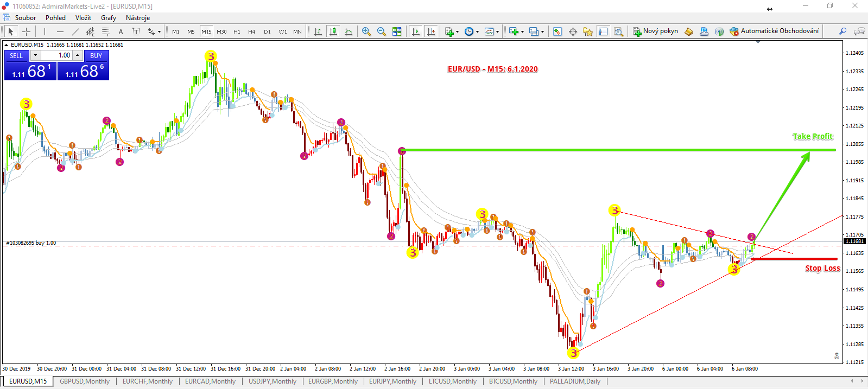The width and height of the screenshot is (868, 389).
Task: Select the trendline drawing tool
Action: coord(75,31)
